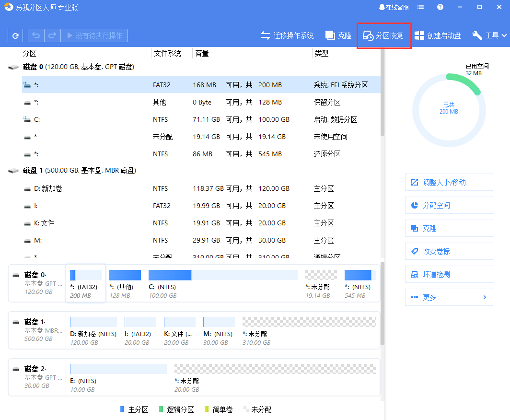510x420 pixels.
Task: Click the 工具 wrench icon
Action: click(476, 35)
